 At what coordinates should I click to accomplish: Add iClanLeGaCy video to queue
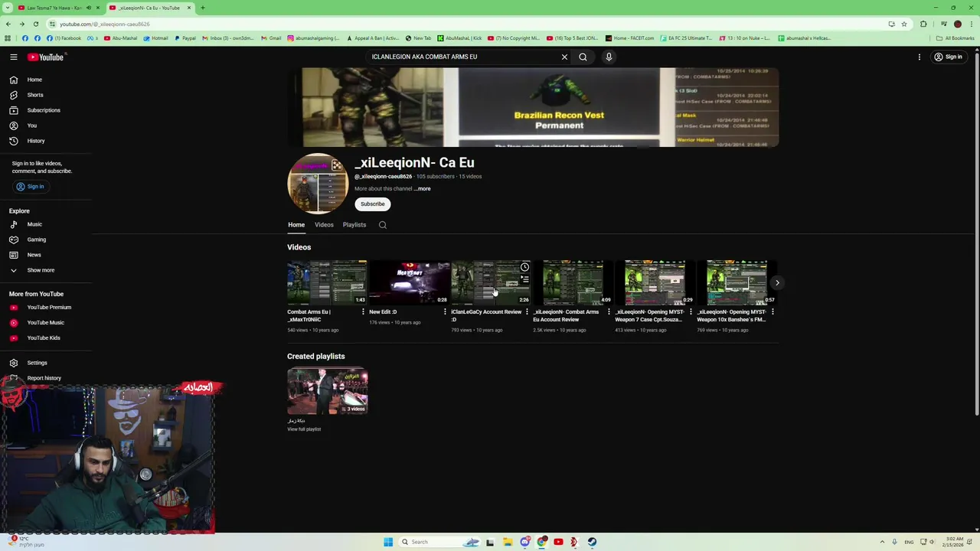(x=524, y=279)
